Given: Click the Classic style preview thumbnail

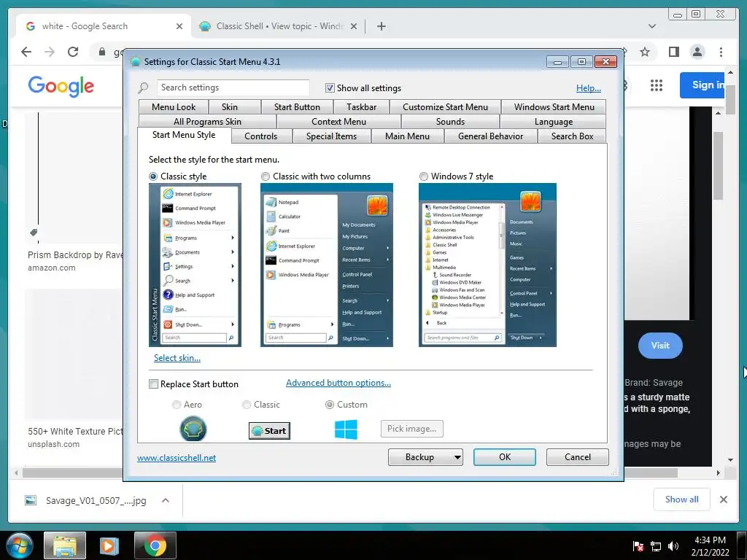Looking at the screenshot, I should (195, 265).
